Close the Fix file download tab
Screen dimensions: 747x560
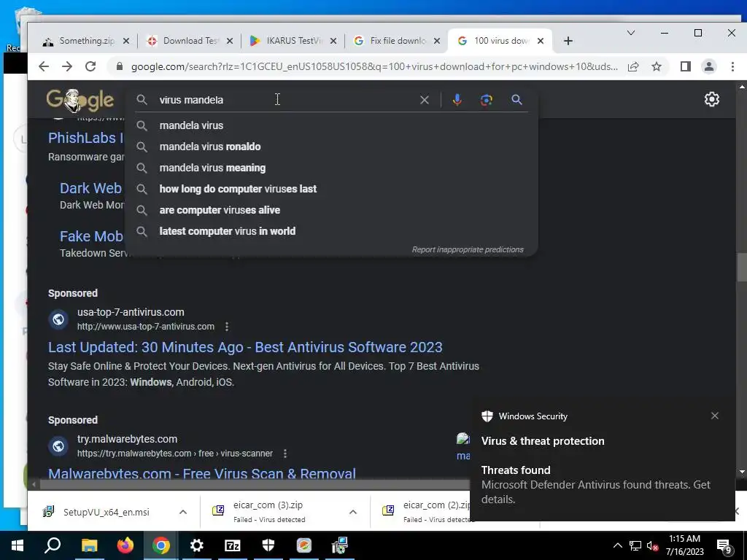coord(437,41)
